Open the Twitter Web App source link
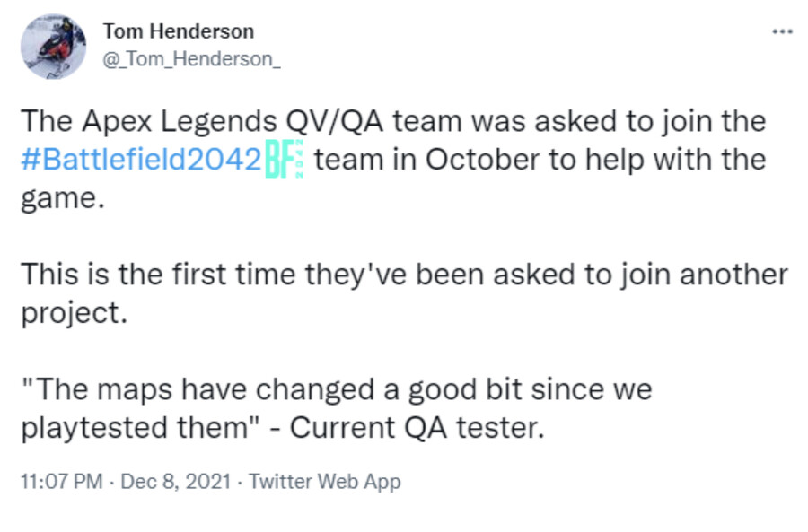 (324, 482)
